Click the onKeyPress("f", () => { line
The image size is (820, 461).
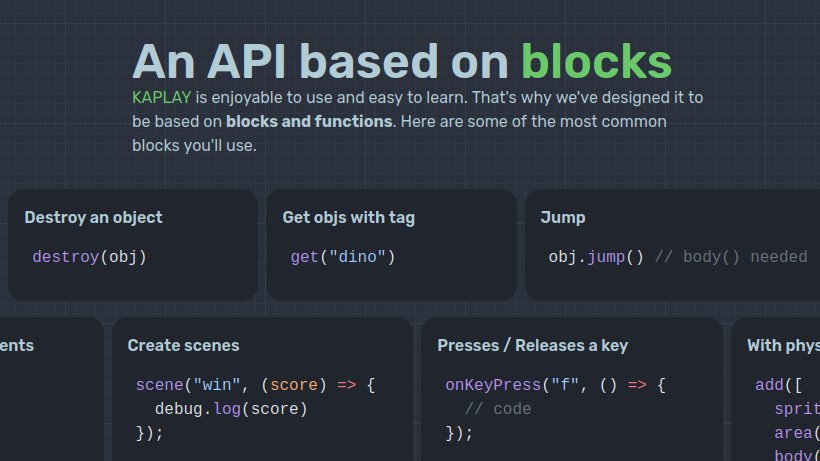tap(555, 385)
